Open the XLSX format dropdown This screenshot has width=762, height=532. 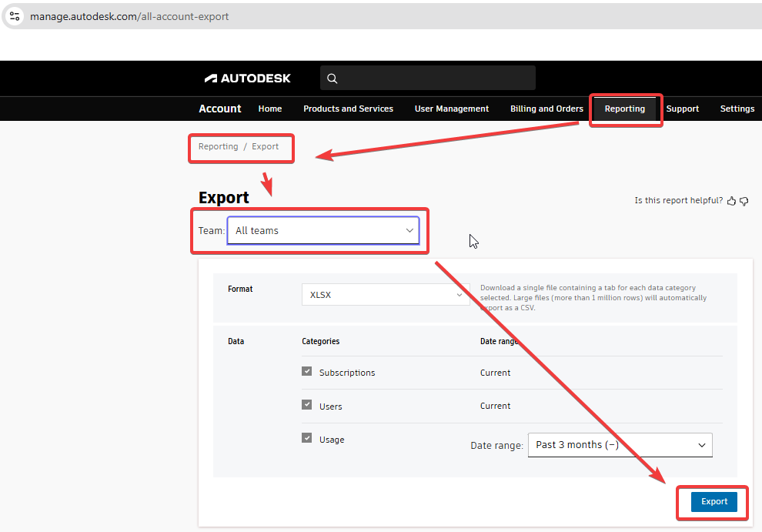386,295
